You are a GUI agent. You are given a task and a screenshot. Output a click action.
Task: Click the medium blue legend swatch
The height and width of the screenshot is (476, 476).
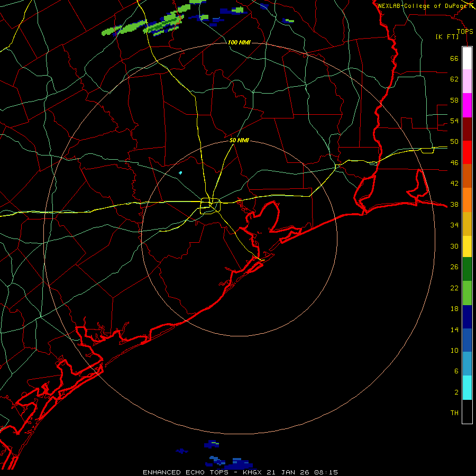point(467,340)
